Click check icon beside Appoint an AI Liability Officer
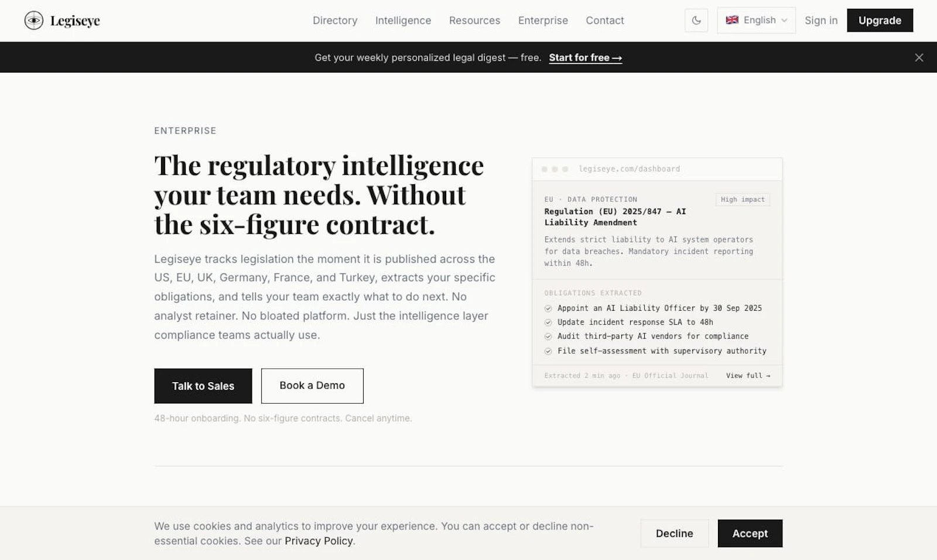The width and height of the screenshot is (937, 560). click(x=548, y=308)
